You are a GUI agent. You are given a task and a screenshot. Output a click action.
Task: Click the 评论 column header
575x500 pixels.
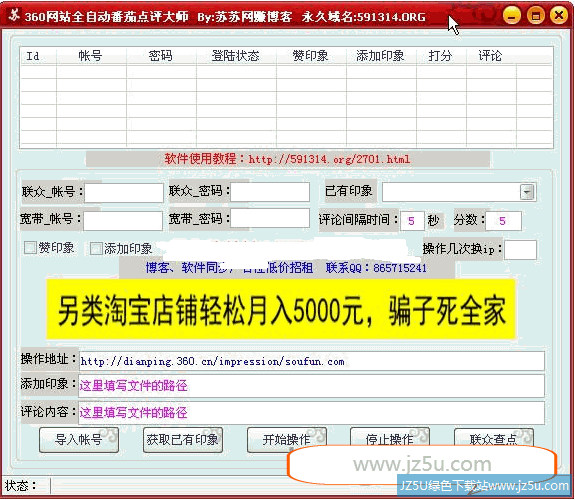coord(491,56)
